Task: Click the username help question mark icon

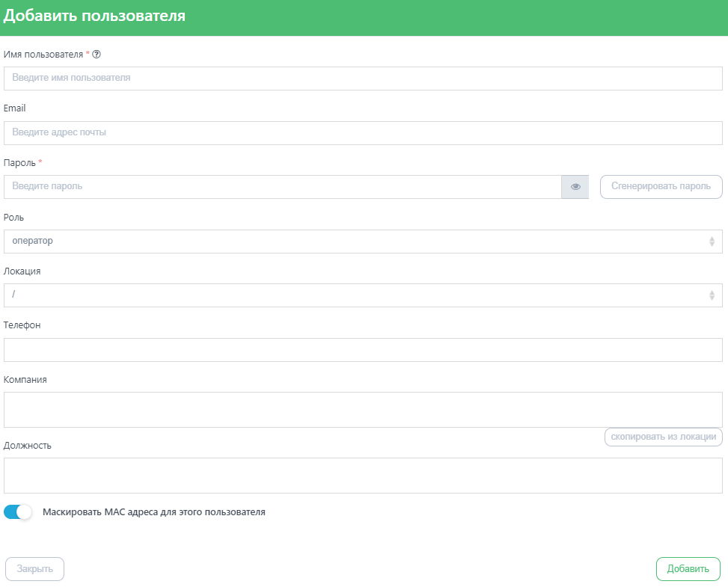Action: click(x=97, y=55)
